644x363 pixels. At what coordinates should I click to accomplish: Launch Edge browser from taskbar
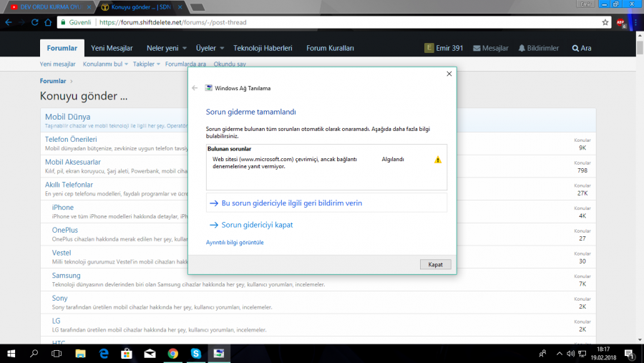pyautogui.click(x=104, y=354)
